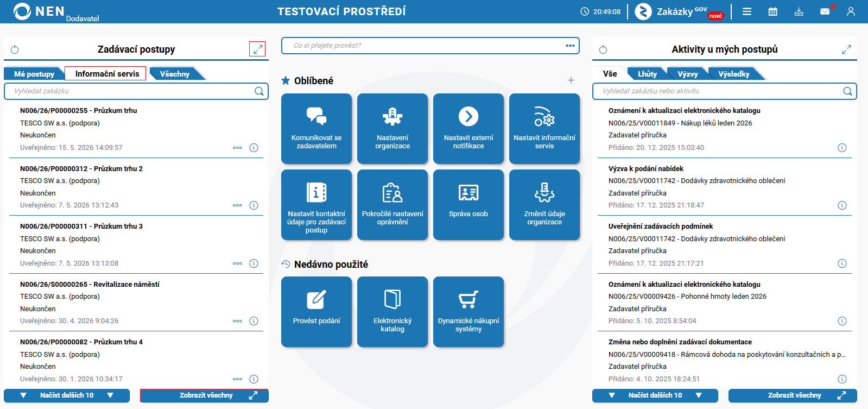Screen dimensions: 868x409
Task: Open Uveřejnění zadávacích podmínek activity
Action: point(661,226)
